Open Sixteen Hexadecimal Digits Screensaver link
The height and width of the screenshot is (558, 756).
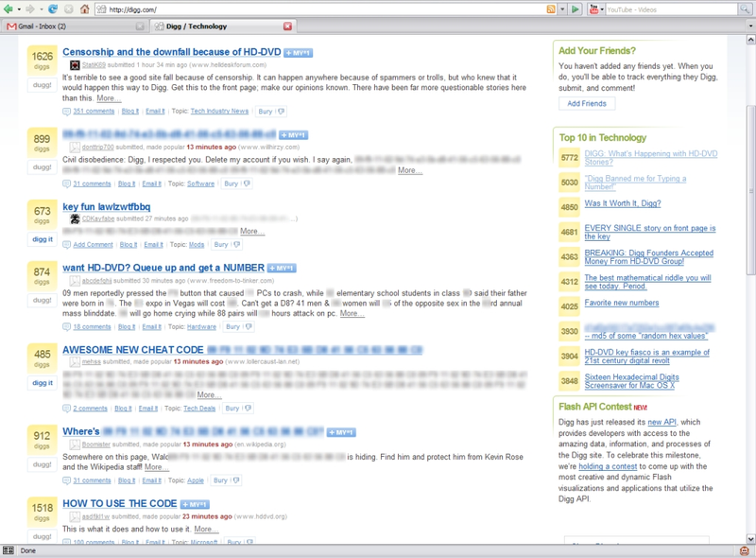[631, 381]
